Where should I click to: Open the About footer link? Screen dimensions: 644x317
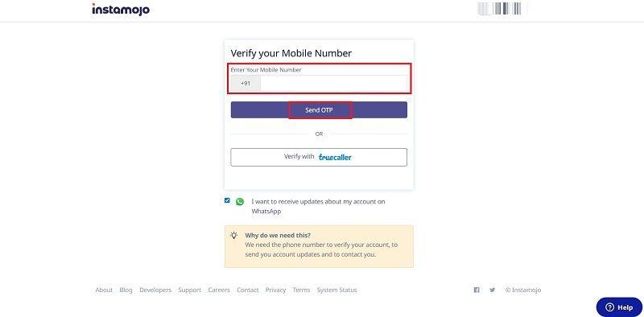104,290
